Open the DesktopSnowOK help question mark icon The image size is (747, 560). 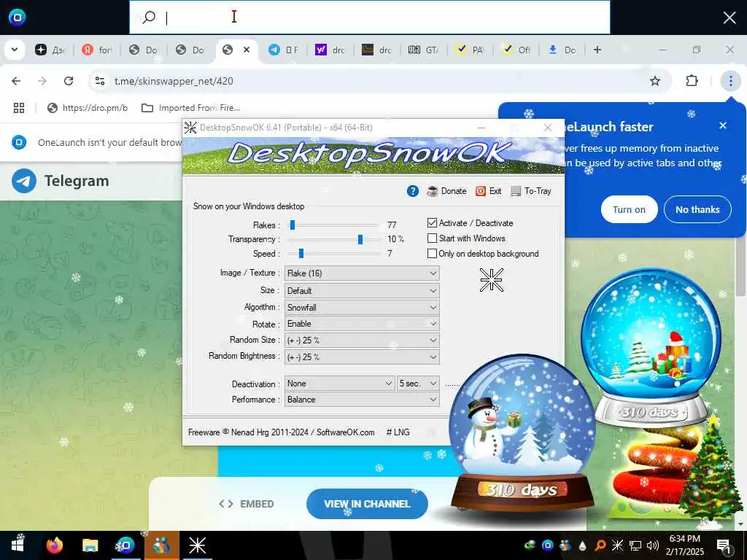click(x=413, y=191)
